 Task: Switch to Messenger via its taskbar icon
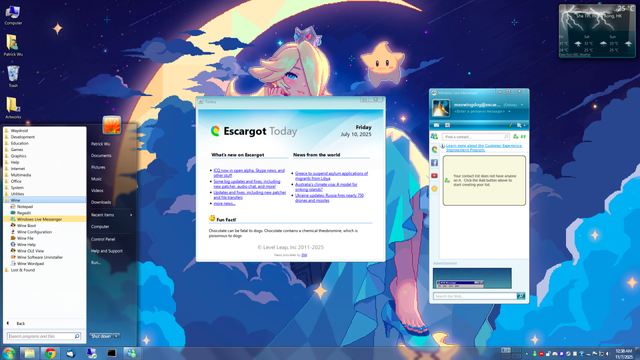(x=131, y=353)
